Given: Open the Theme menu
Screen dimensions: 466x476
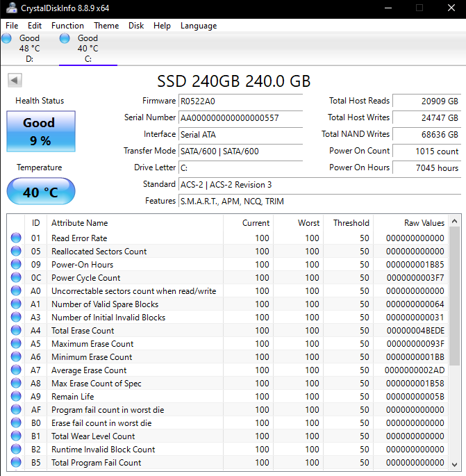Looking at the screenshot, I should (106, 26).
